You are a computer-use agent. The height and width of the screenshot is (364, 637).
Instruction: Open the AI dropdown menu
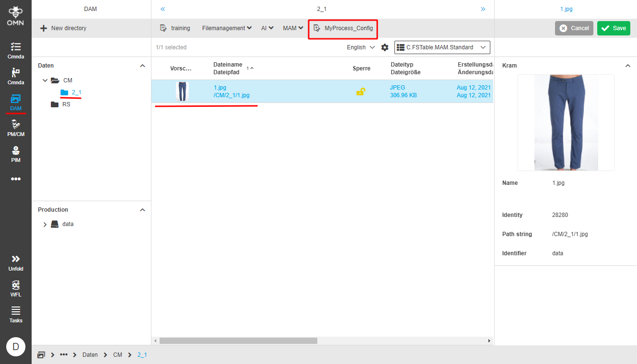267,28
